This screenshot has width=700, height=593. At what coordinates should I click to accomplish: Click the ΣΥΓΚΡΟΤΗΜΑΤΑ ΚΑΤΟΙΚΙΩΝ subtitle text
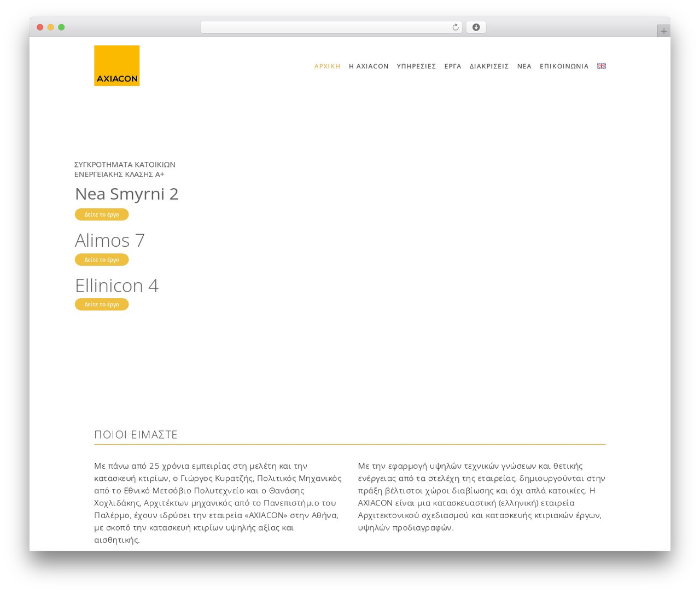pyautogui.click(x=125, y=165)
